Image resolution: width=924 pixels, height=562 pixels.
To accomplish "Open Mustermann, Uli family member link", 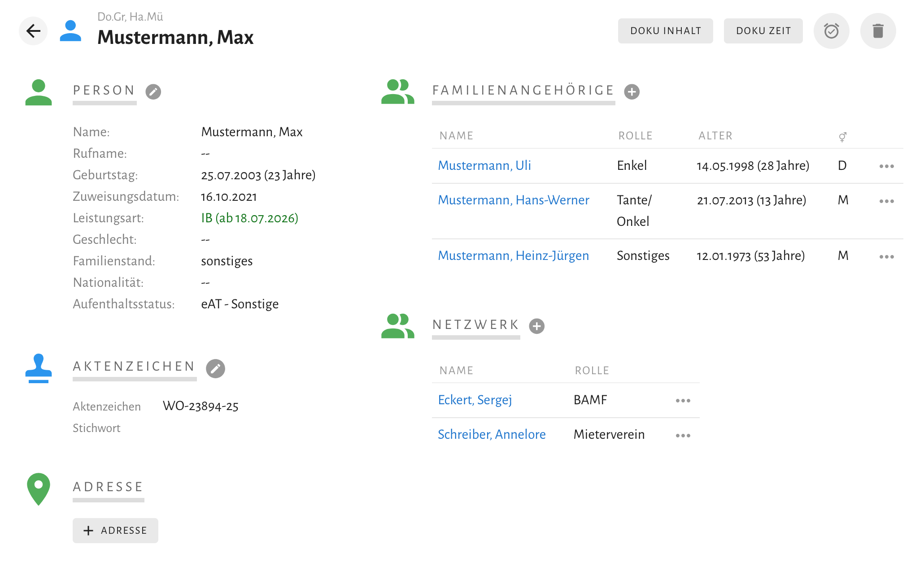I will [x=484, y=165].
